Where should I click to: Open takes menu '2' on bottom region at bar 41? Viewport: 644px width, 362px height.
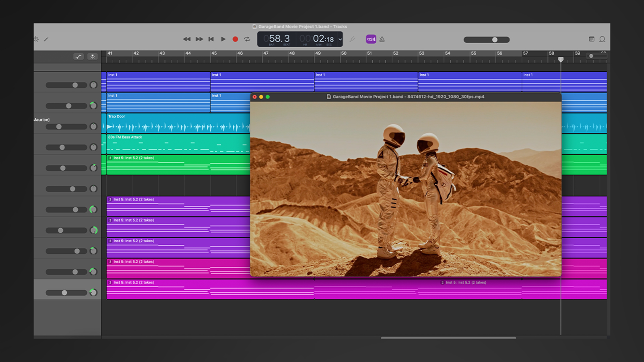(x=110, y=283)
